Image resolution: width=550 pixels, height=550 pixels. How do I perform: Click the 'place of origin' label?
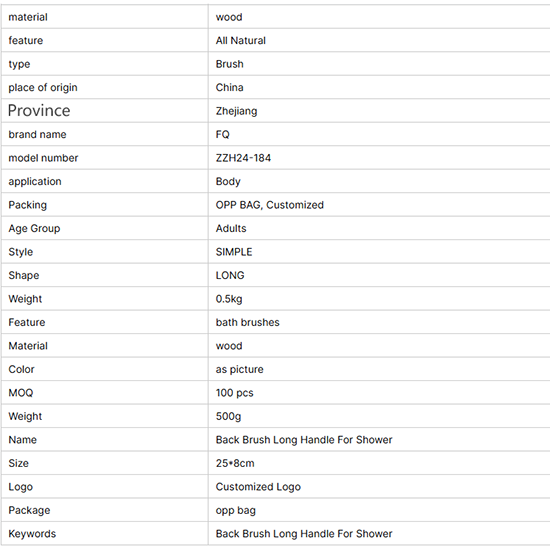tap(43, 87)
